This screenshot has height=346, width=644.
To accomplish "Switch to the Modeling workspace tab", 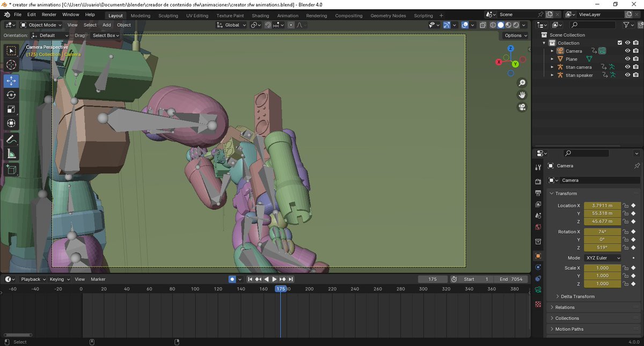I will pos(141,16).
